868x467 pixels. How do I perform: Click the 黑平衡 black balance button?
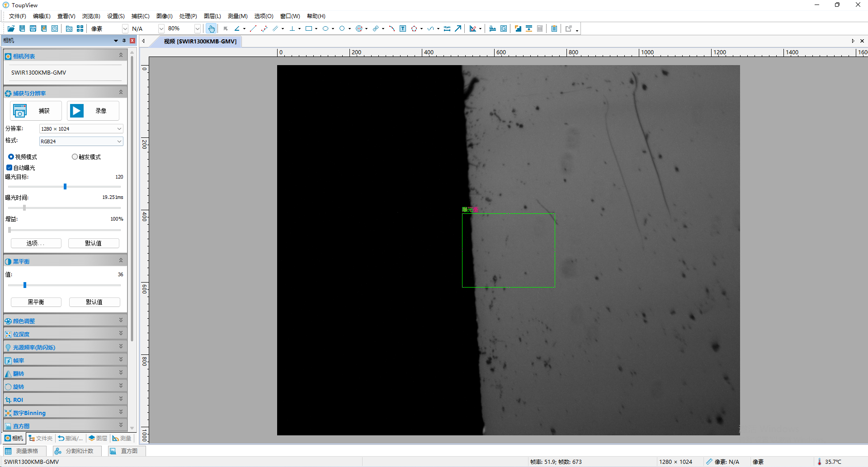tap(36, 302)
